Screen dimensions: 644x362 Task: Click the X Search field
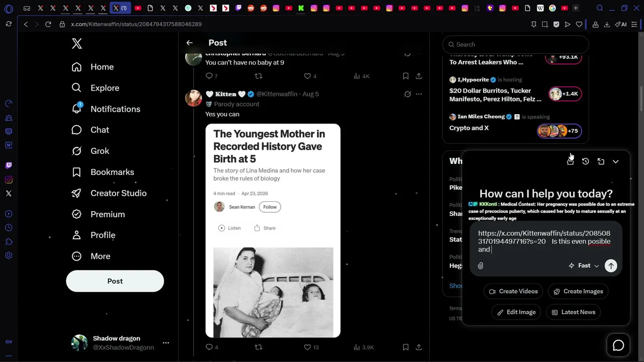516,44
